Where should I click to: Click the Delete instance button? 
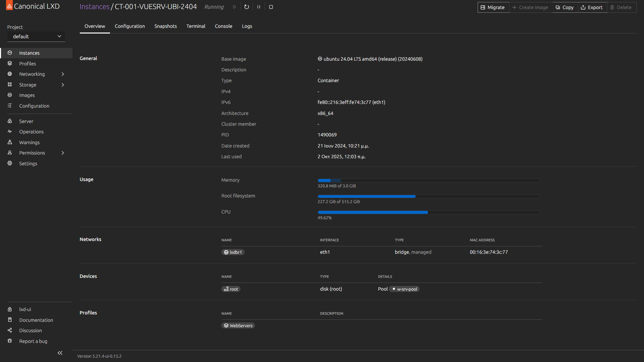click(622, 7)
